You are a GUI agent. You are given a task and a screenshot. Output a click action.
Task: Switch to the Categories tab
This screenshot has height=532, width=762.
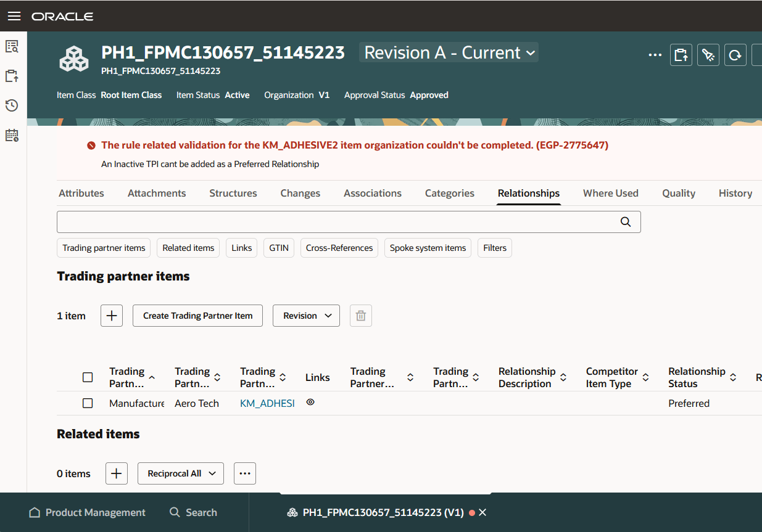[x=450, y=193]
